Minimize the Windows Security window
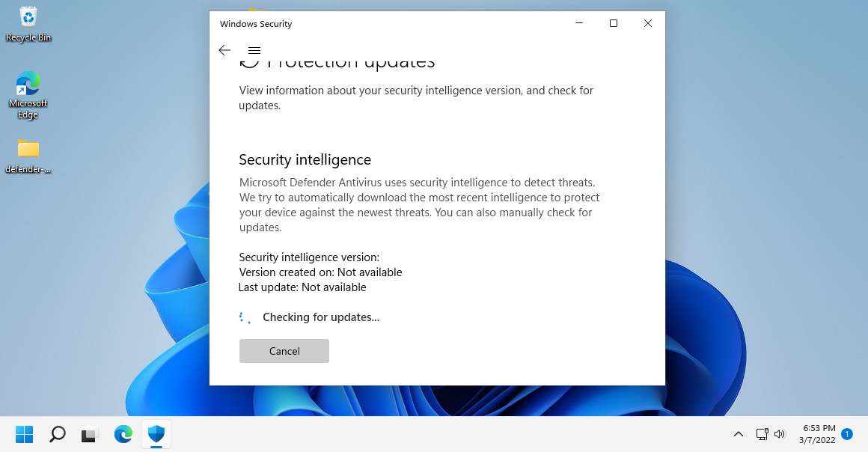The image size is (868, 452). tap(579, 23)
